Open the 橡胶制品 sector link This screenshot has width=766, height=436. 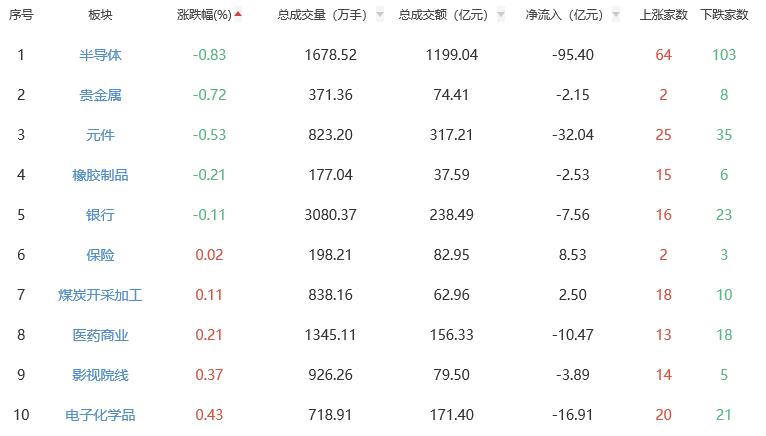pos(100,175)
